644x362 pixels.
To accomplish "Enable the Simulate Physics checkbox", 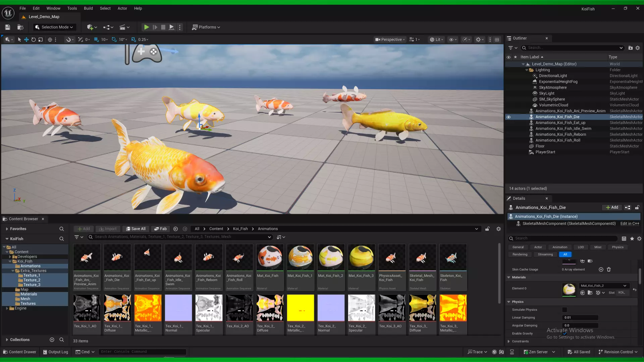I will coord(565,310).
